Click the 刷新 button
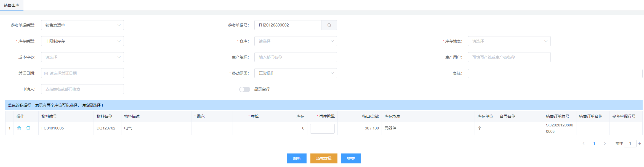The height and width of the screenshot is (167, 644). [x=297, y=158]
